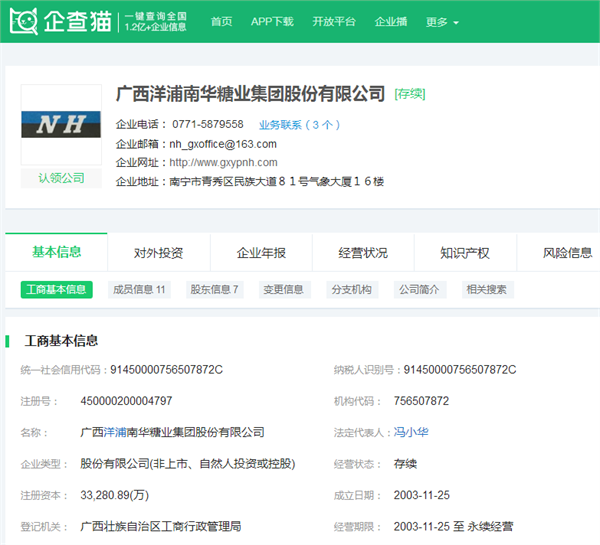Expand the 更多 dropdown menu

(x=442, y=22)
